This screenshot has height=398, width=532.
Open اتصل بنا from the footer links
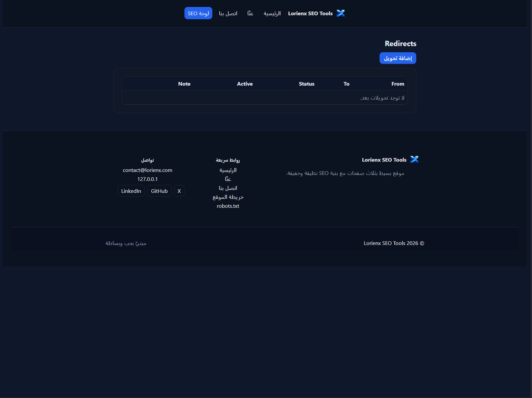228,188
